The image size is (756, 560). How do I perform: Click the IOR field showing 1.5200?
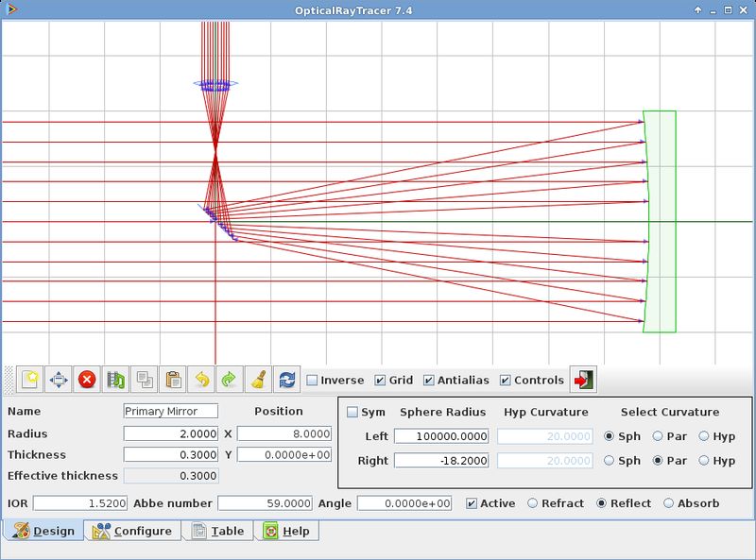(x=80, y=503)
